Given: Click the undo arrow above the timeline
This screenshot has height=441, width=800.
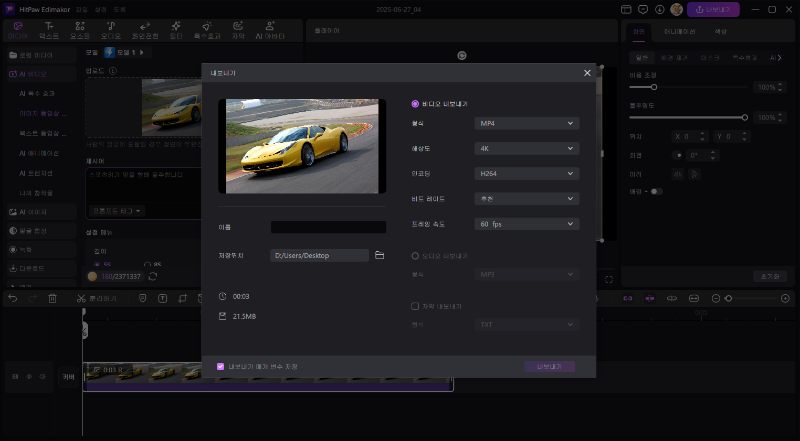Looking at the screenshot, I should pos(13,298).
